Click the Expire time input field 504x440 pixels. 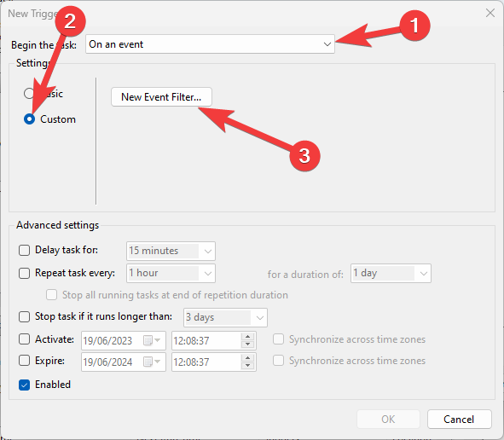click(206, 362)
